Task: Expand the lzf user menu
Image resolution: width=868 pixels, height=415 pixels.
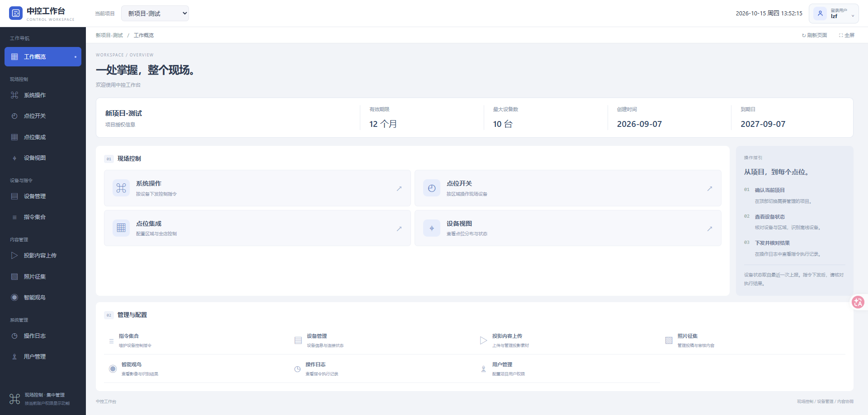Action: [834, 14]
